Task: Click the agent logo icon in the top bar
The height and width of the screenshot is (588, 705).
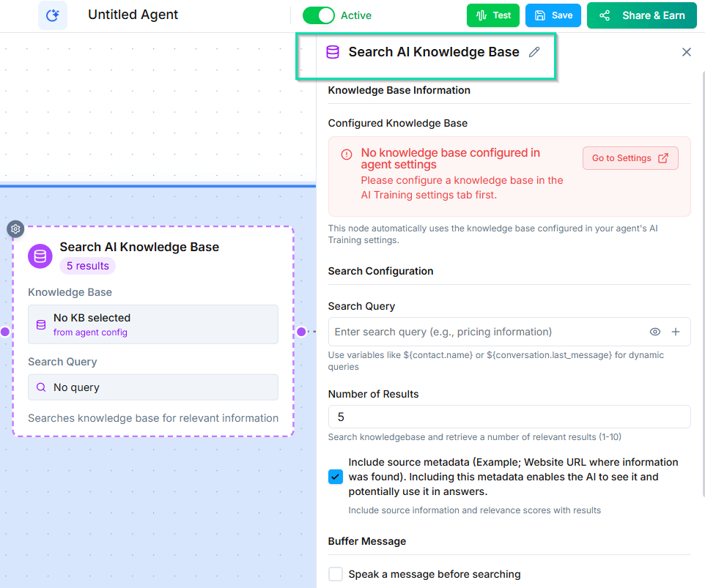Action: point(52,15)
